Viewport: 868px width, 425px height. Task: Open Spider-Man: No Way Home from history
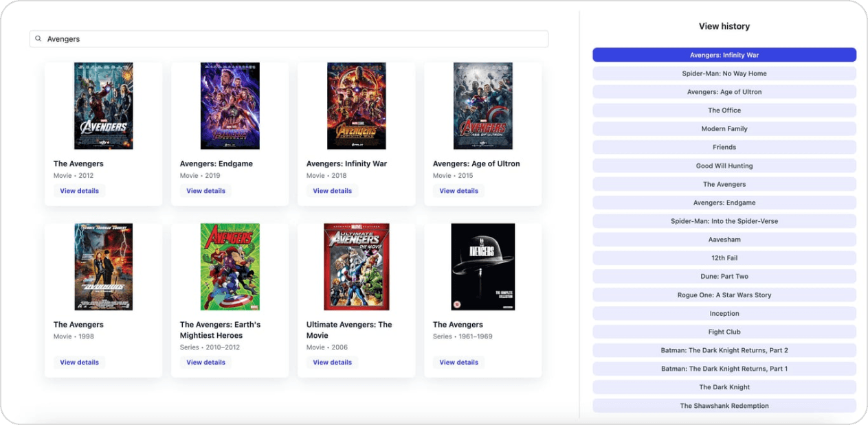724,73
